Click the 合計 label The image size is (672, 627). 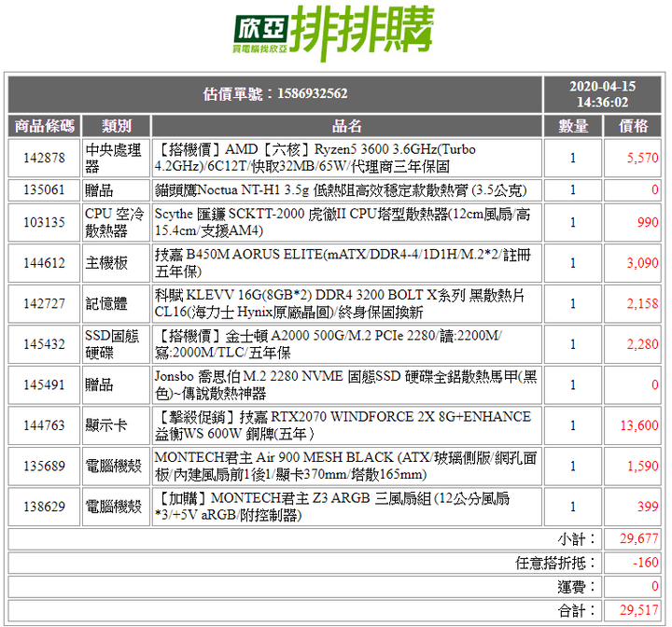point(577,610)
